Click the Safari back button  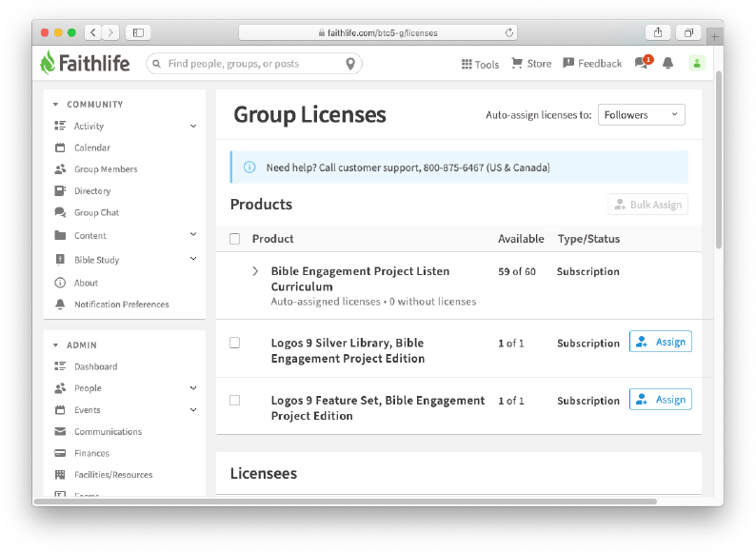point(93,32)
